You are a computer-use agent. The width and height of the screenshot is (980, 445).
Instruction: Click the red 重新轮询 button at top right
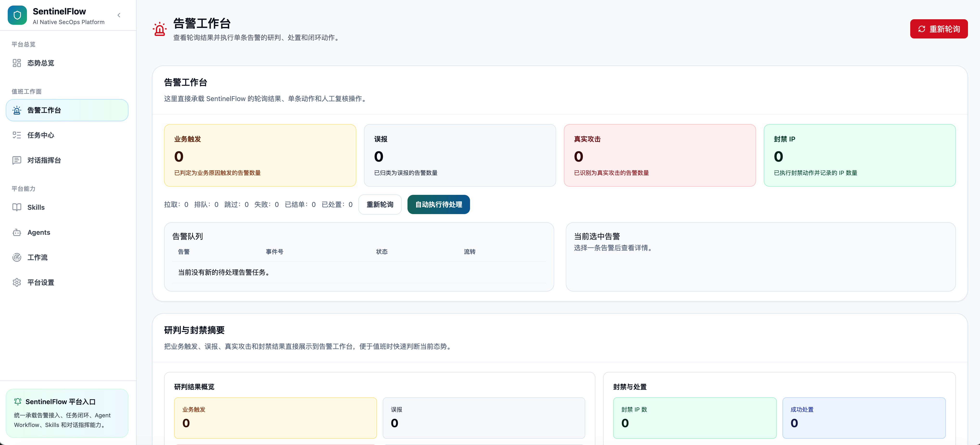pos(939,29)
